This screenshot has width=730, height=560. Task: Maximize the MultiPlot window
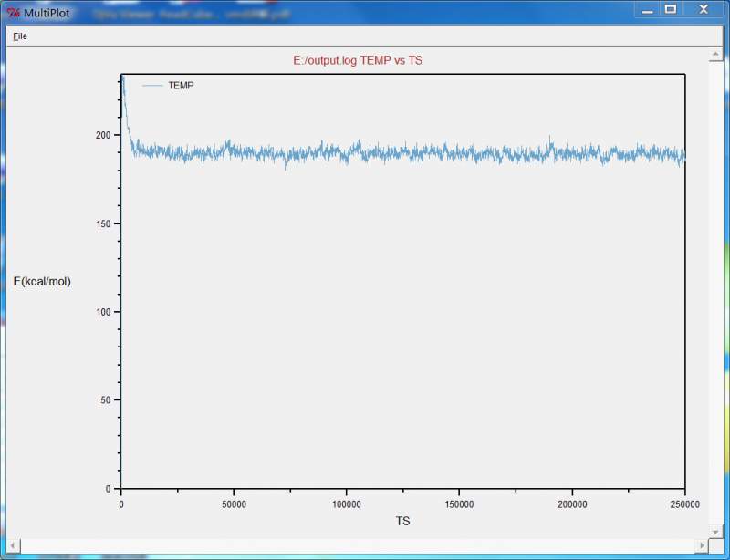pos(671,9)
